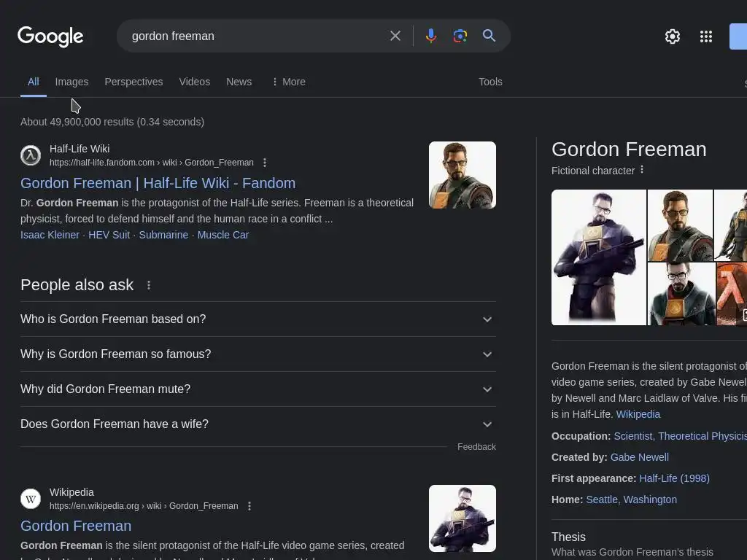Open the Wikipedia Gordon Freeman result title
Image resolution: width=747 pixels, height=560 pixels.
[76, 526]
